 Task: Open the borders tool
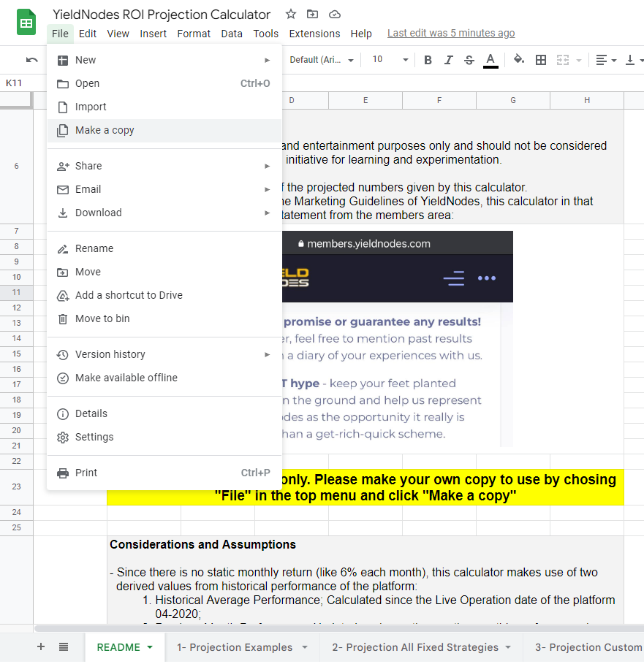541,60
